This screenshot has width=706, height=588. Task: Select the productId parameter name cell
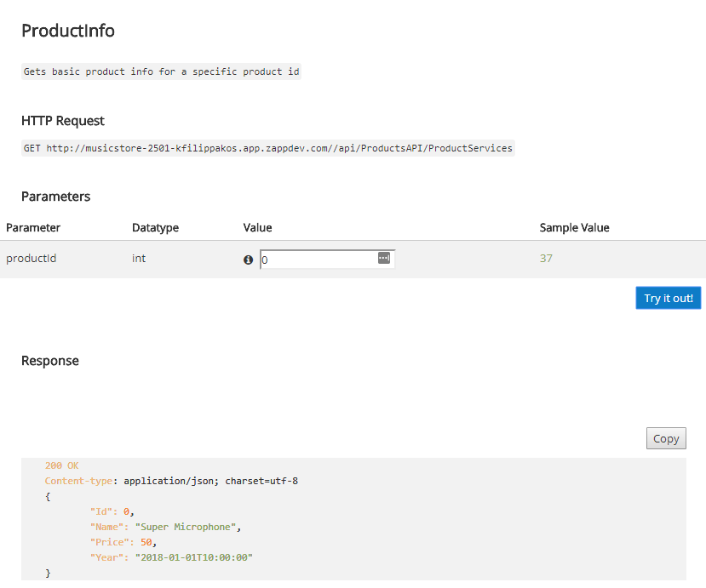(x=32, y=258)
